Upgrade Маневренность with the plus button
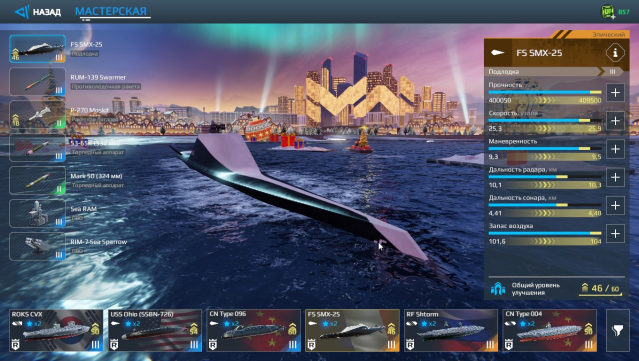The height and width of the screenshot is (361, 639). tap(615, 149)
